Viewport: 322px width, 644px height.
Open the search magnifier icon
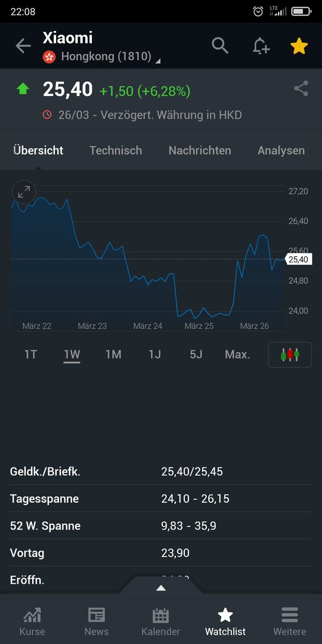(x=219, y=45)
